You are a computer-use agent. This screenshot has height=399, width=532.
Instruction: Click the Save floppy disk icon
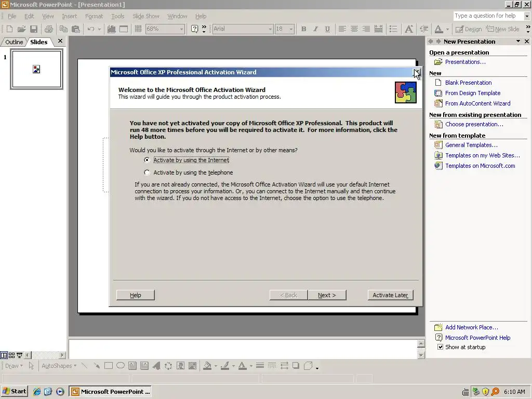[34, 29]
